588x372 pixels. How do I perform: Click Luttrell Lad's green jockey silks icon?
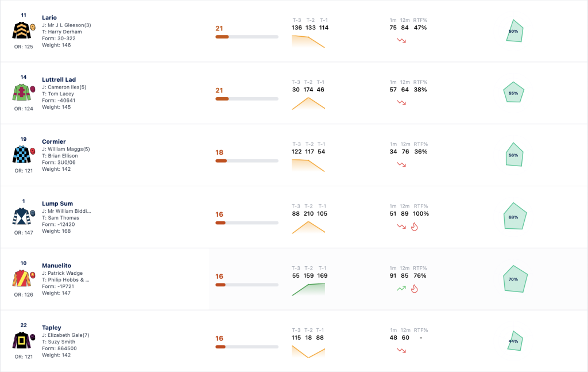[x=21, y=93]
